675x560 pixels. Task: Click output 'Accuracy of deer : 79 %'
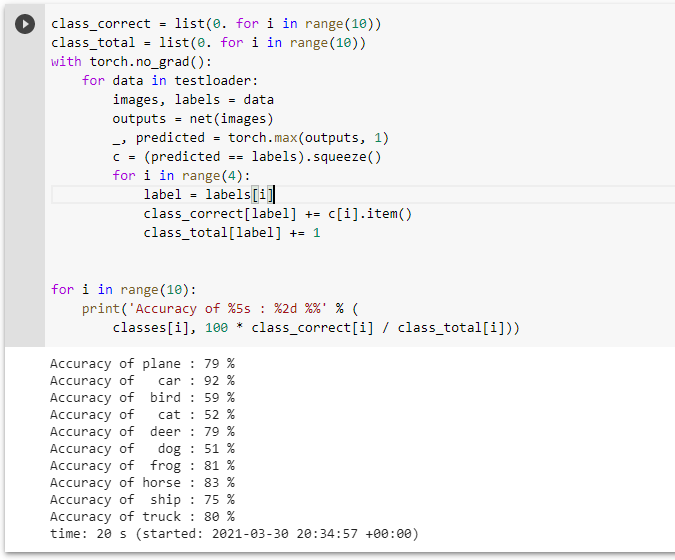click(x=142, y=431)
